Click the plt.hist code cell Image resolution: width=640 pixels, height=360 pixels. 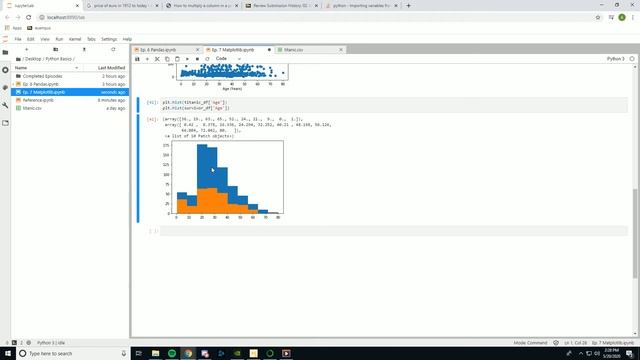point(393,105)
